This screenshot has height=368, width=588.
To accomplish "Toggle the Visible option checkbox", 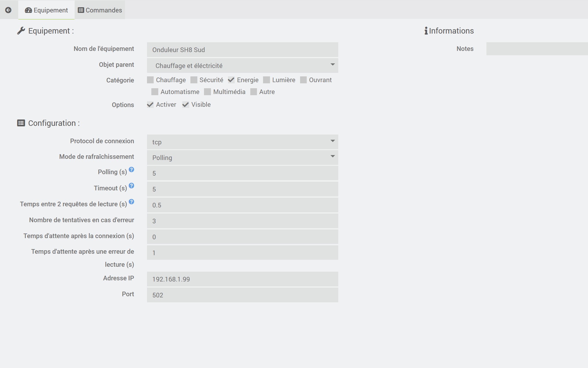I will tap(185, 104).
